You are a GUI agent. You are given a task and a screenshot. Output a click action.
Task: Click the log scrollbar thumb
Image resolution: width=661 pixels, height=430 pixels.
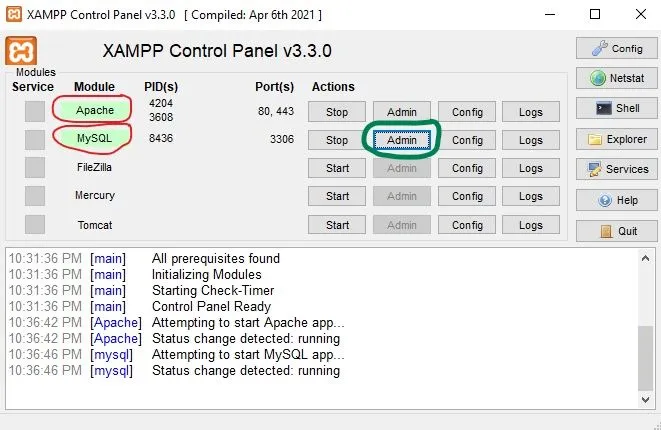645,358
